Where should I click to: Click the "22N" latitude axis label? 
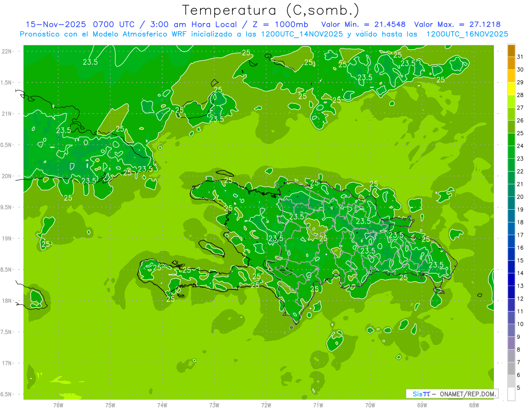click(x=6, y=51)
